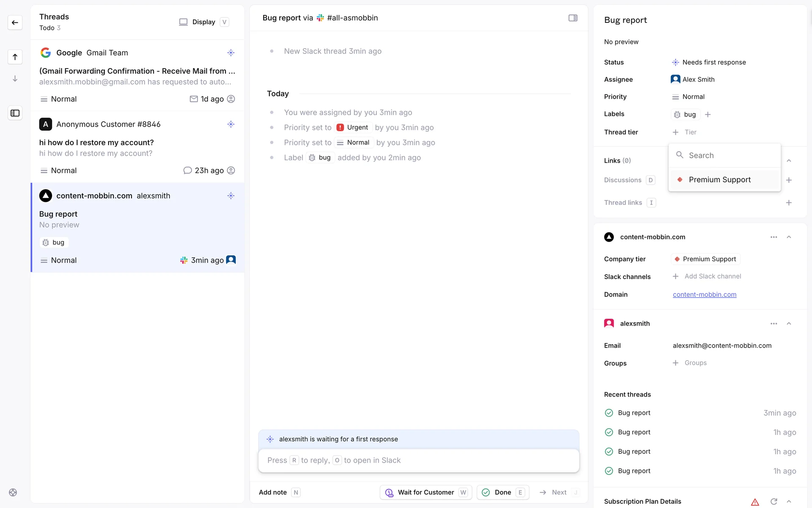Add a discussion with the plus icon
Image resolution: width=812 pixels, height=508 pixels.
[x=789, y=180]
